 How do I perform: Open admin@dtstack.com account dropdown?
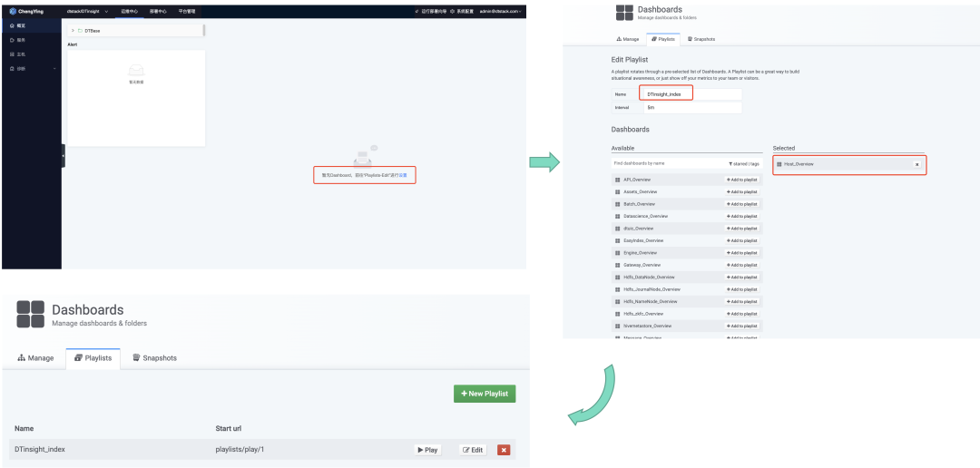pyautogui.click(x=500, y=12)
